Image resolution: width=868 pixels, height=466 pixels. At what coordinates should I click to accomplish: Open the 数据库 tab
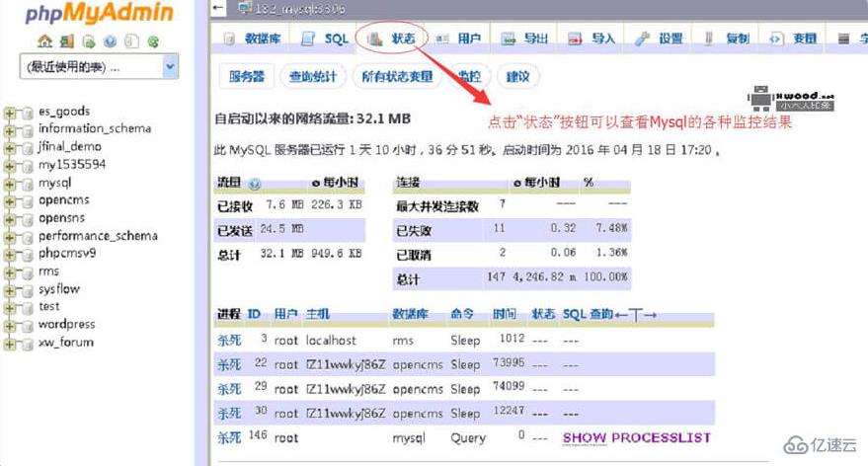pos(252,39)
